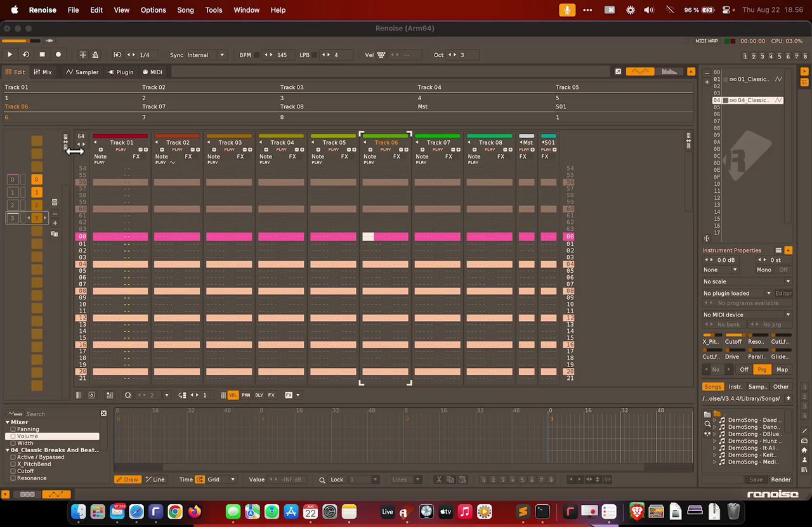Enable record mode with the circle button
This screenshot has height=527, width=812.
coord(58,55)
